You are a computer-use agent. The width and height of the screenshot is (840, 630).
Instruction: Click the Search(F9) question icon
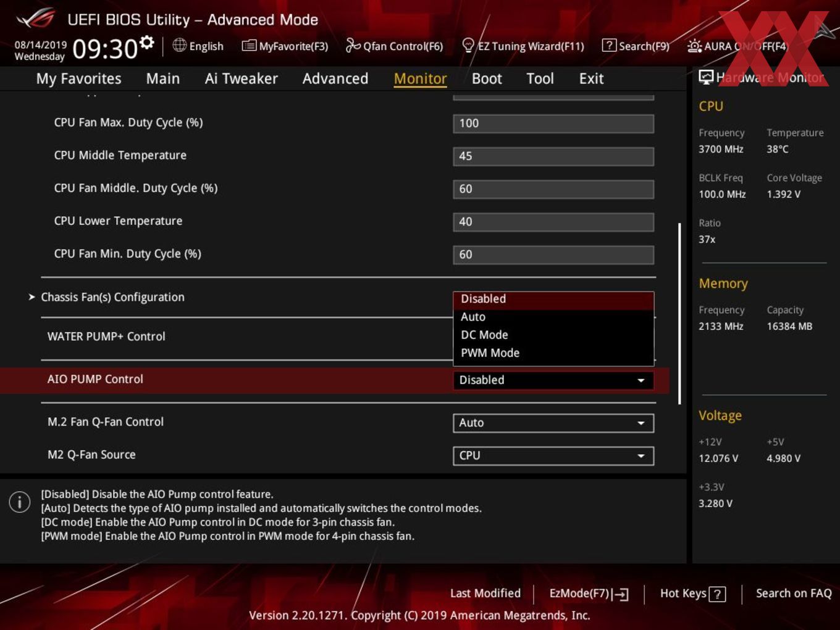click(609, 45)
